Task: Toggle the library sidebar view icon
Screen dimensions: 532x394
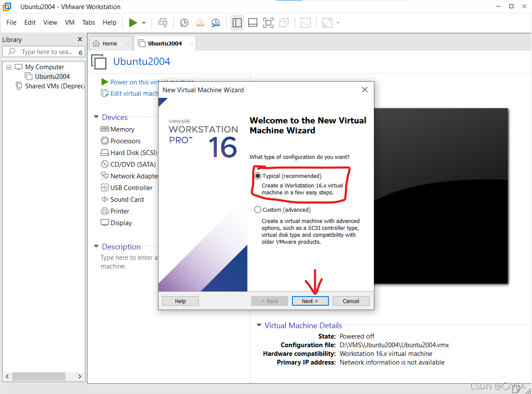Action: coord(237,23)
